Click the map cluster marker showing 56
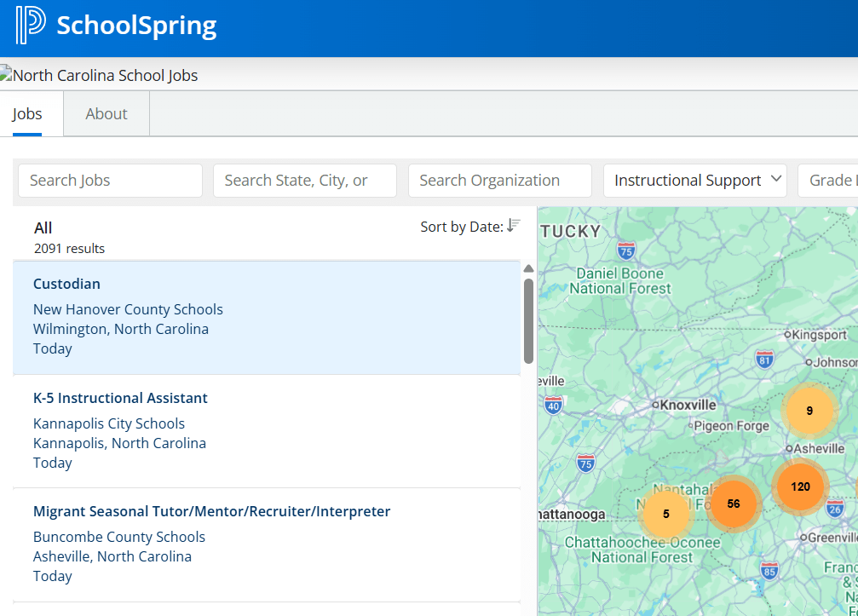858x616 pixels. coord(733,504)
